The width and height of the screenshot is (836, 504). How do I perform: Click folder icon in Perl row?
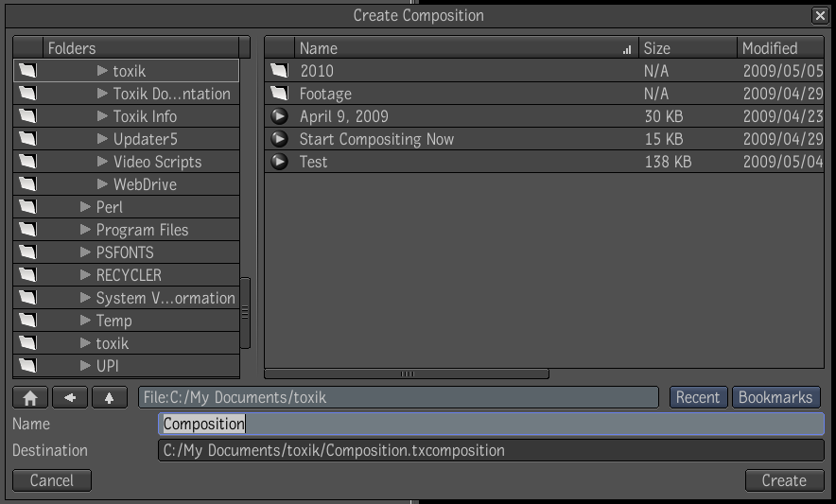[27, 207]
